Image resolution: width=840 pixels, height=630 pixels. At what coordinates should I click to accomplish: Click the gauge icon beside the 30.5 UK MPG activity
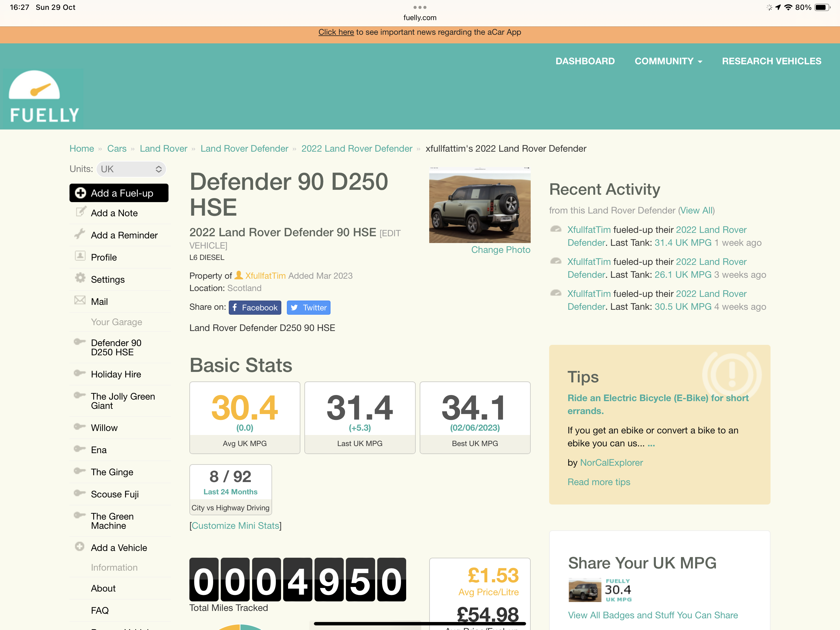coord(556,293)
